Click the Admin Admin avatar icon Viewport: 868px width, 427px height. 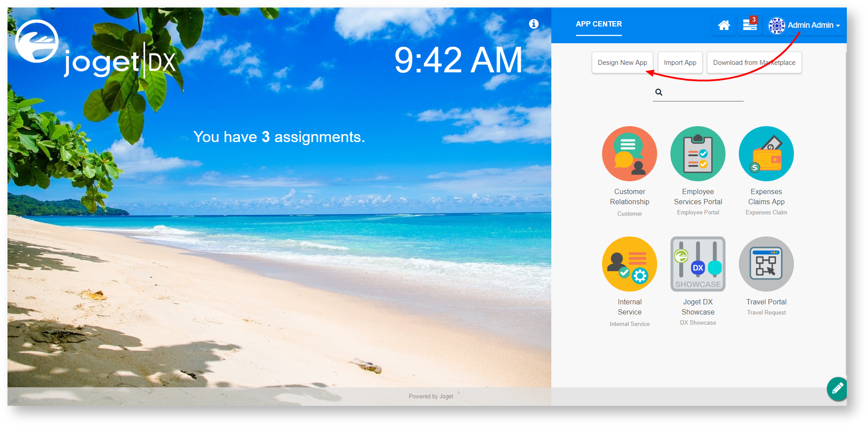(777, 25)
